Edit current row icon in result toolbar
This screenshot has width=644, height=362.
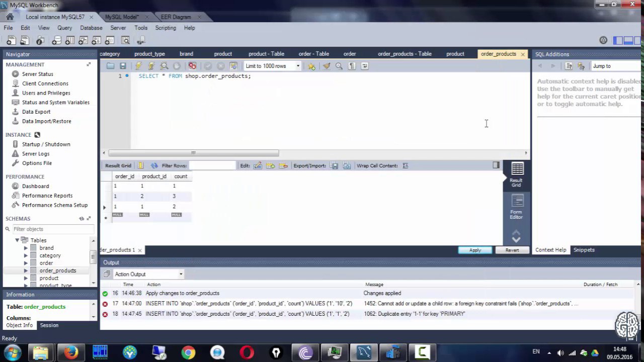point(258,165)
